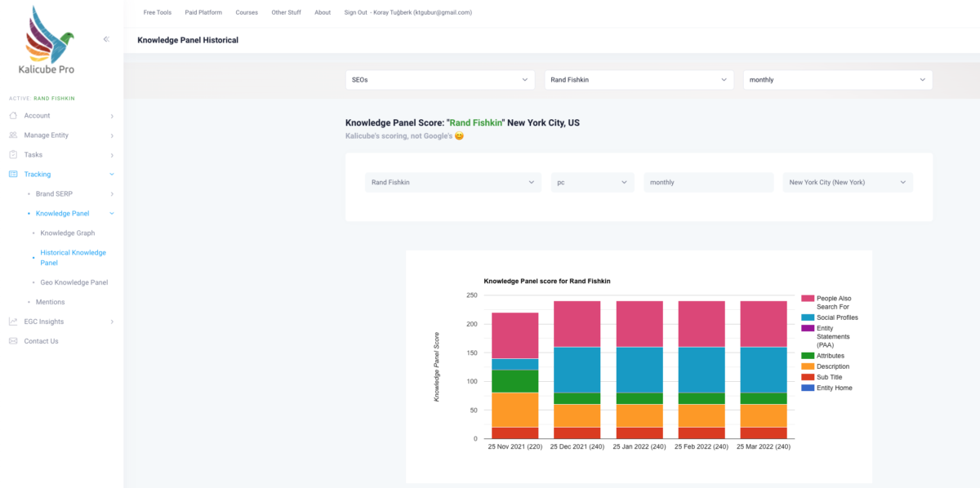The height and width of the screenshot is (488, 980).
Task: Click the Account home icon
Action: pyautogui.click(x=13, y=116)
